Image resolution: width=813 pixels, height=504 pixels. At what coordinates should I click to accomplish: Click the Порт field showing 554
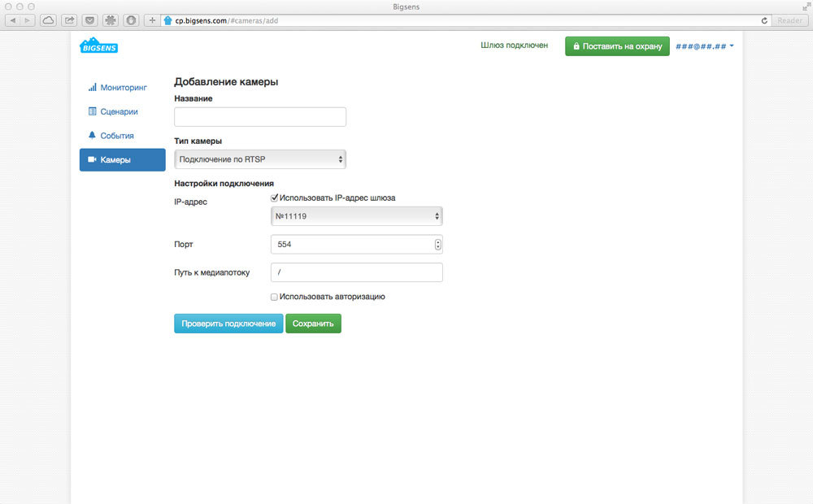tap(357, 244)
